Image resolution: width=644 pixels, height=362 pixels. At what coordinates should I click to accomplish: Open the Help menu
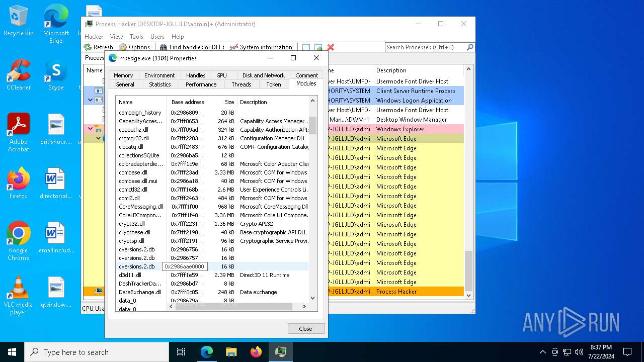(178, 37)
